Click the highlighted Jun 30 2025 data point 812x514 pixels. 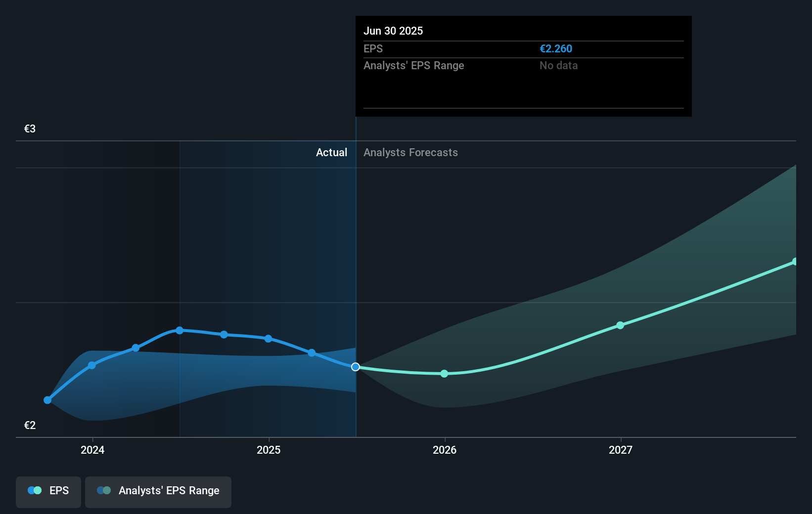pos(356,367)
